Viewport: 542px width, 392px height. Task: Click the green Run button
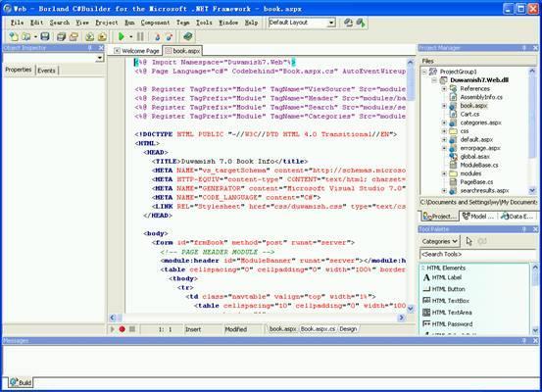click(x=121, y=36)
